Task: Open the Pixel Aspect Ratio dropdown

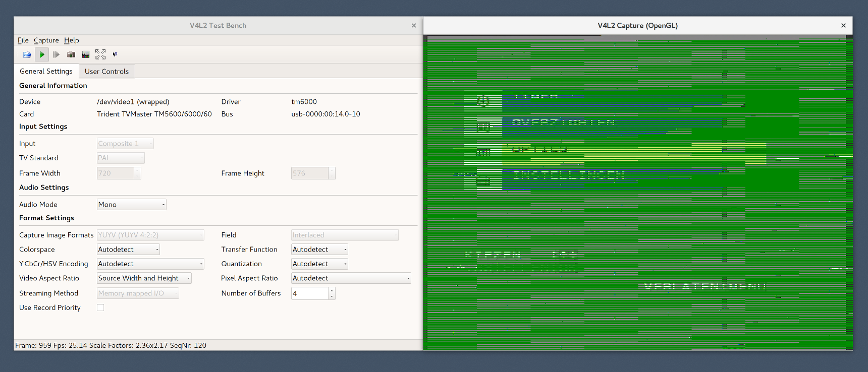Action: (x=351, y=278)
